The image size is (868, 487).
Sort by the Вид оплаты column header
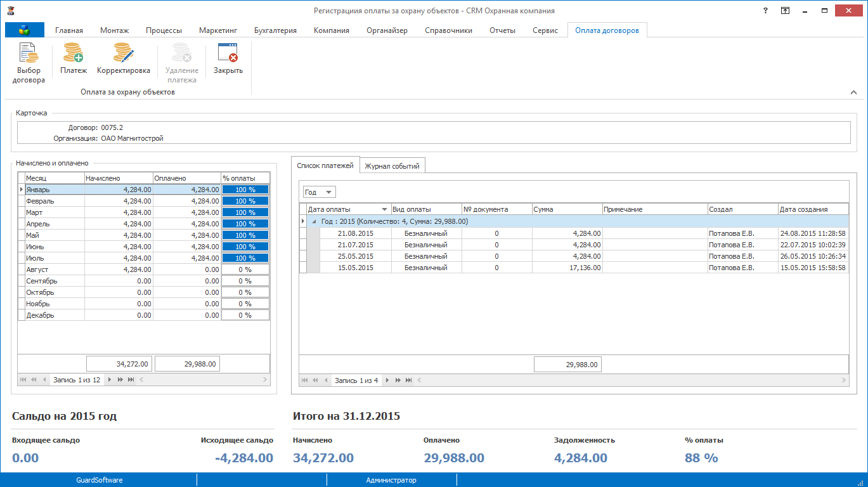pos(426,209)
